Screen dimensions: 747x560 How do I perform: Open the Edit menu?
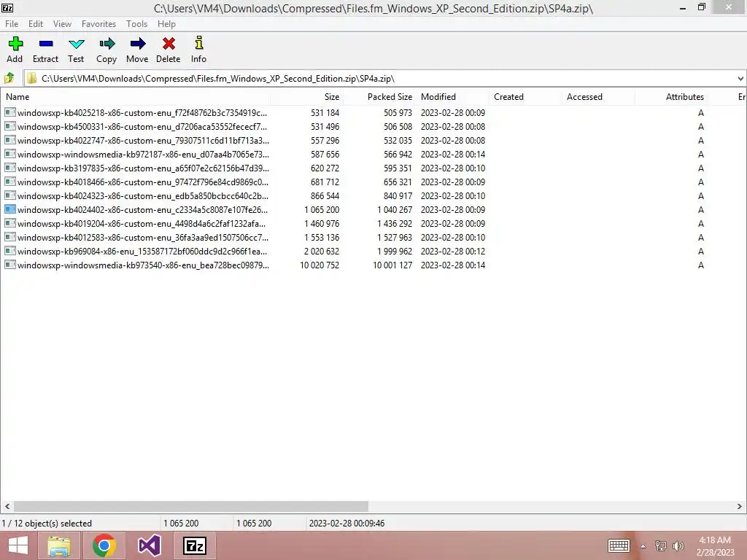[36, 24]
